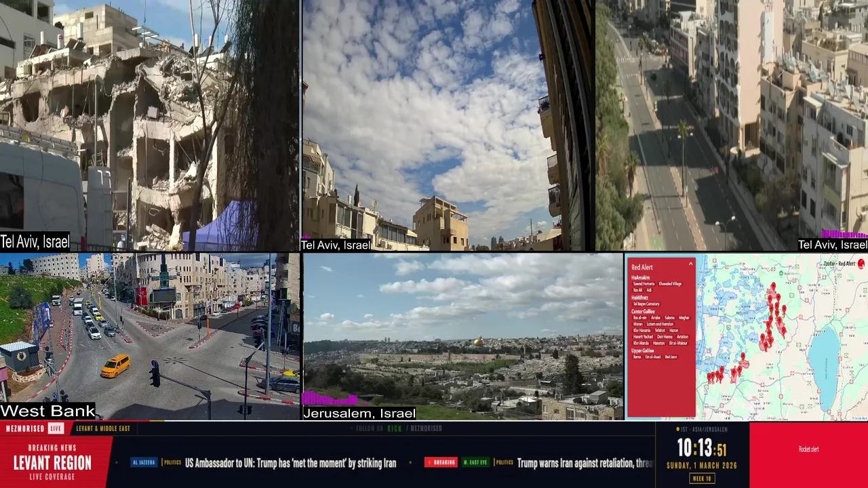
Task: Click the Tel Regev Cemetery alert tag
Action: tap(646, 304)
